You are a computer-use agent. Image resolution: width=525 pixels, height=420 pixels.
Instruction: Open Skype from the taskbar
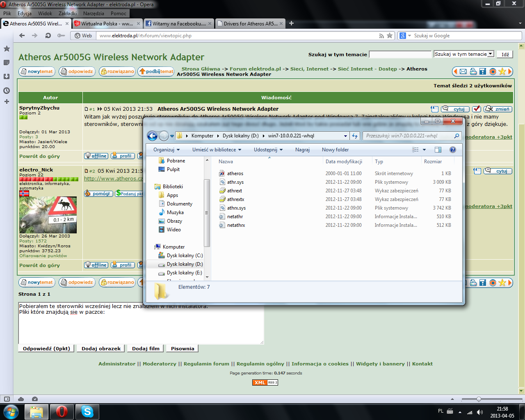87,411
